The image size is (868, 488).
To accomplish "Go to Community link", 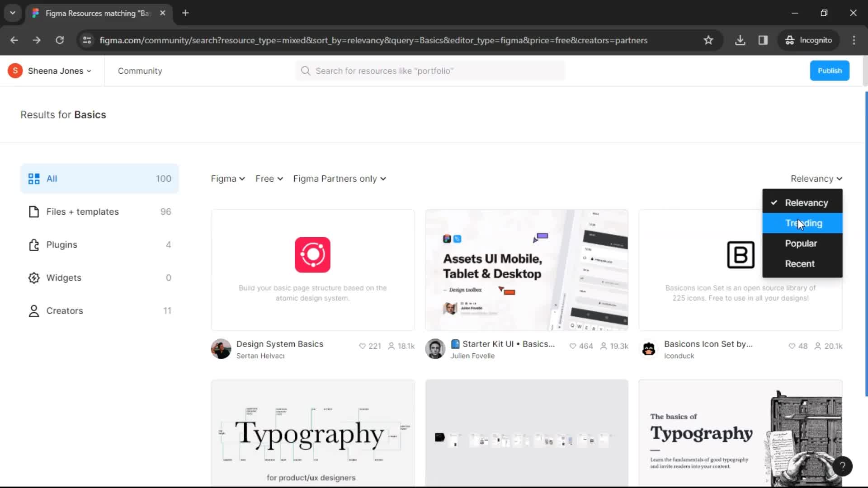I will 140,71.
